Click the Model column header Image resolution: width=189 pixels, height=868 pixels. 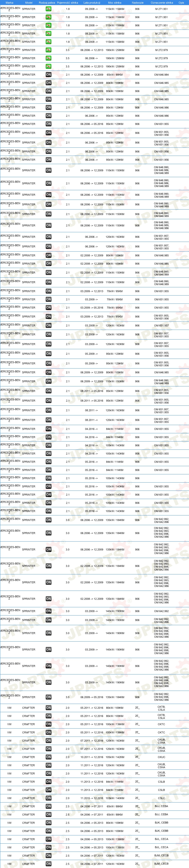[x=29, y=3]
